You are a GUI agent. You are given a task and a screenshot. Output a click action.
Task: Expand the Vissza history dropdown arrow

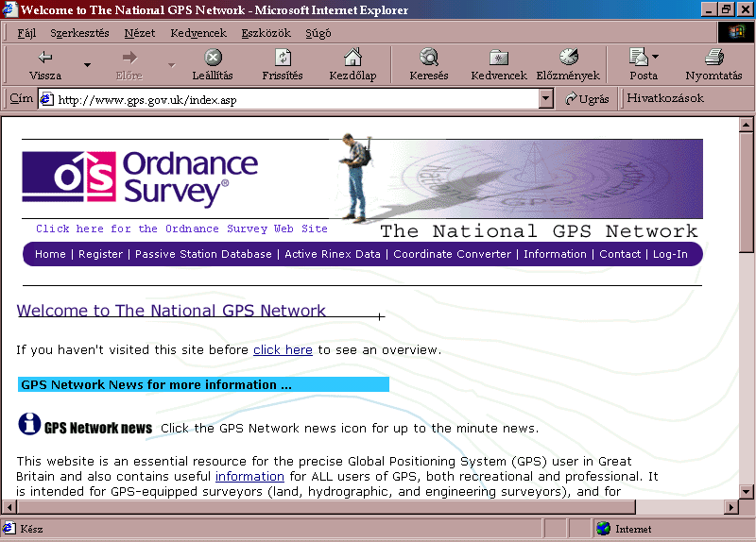tap(88, 65)
